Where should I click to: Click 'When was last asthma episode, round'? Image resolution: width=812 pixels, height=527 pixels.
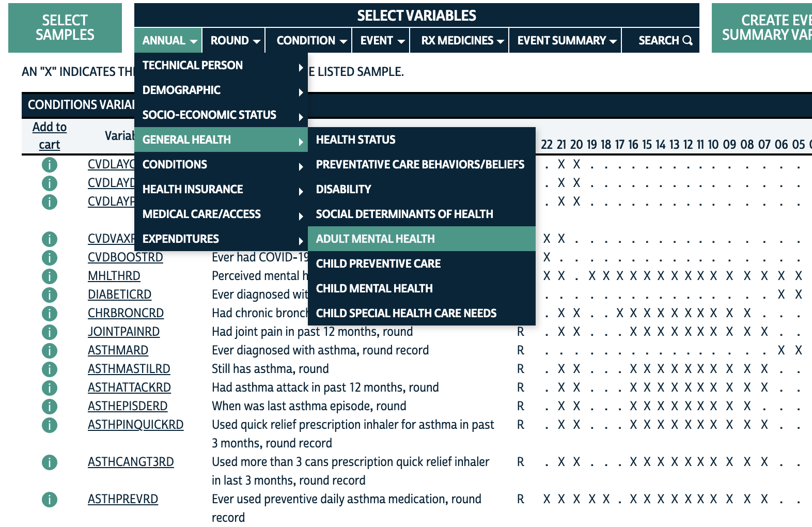coord(309,406)
